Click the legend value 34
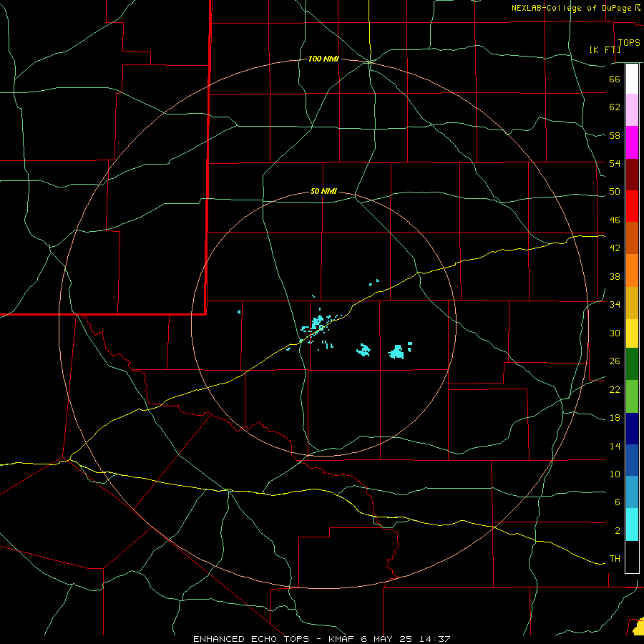This screenshot has height=644, width=644. [615, 305]
